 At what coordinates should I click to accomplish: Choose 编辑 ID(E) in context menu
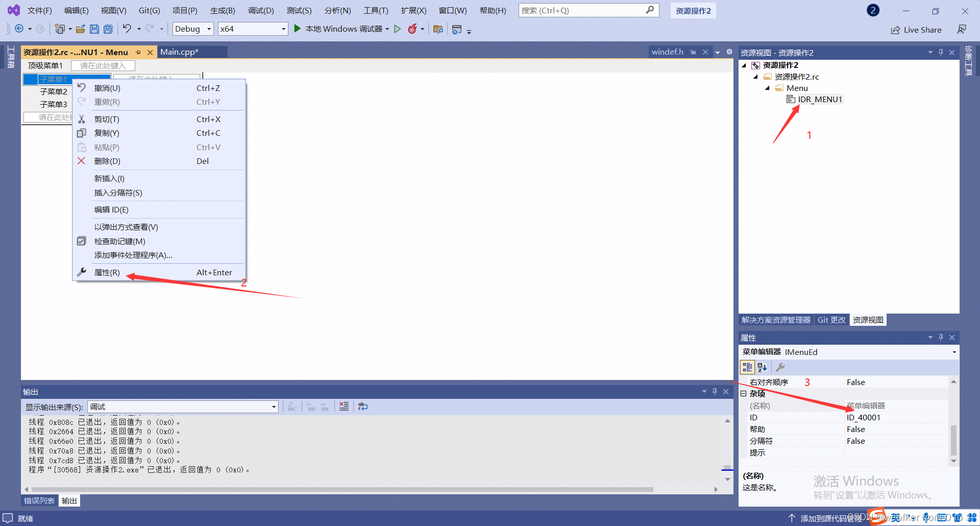(159, 209)
